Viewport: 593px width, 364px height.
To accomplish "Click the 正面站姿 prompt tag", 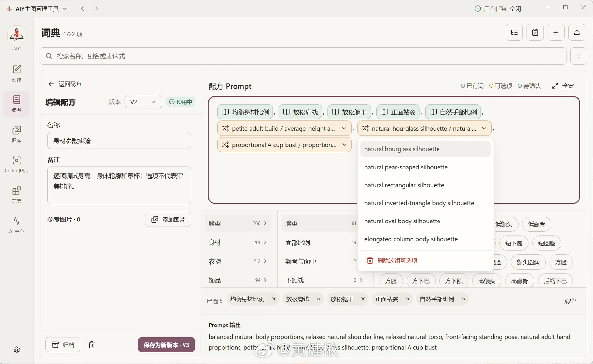I will coord(398,112).
